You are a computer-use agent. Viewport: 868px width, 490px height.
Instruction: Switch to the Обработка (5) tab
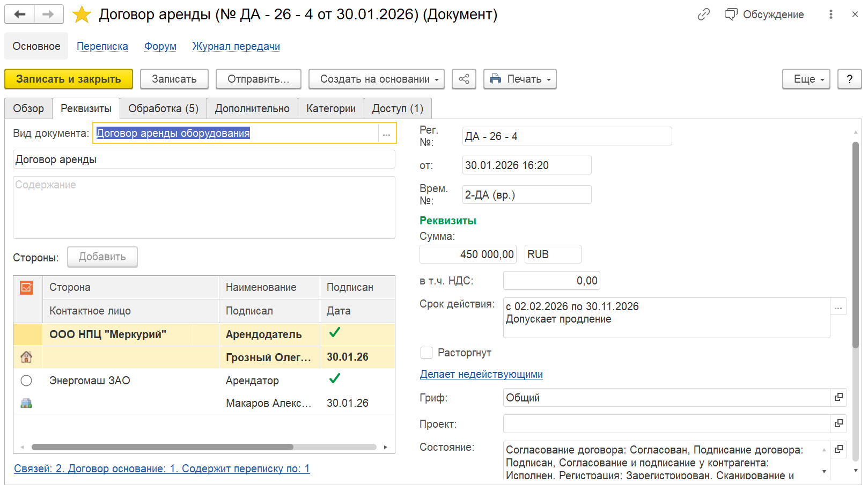[163, 108]
